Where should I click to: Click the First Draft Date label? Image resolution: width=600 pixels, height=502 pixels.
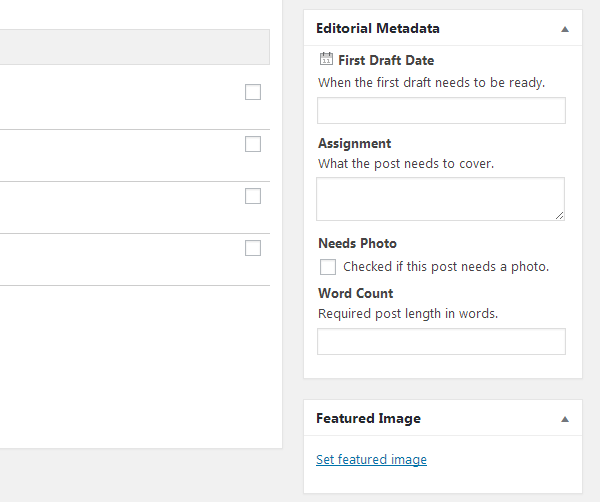pyautogui.click(x=386, y=60)
